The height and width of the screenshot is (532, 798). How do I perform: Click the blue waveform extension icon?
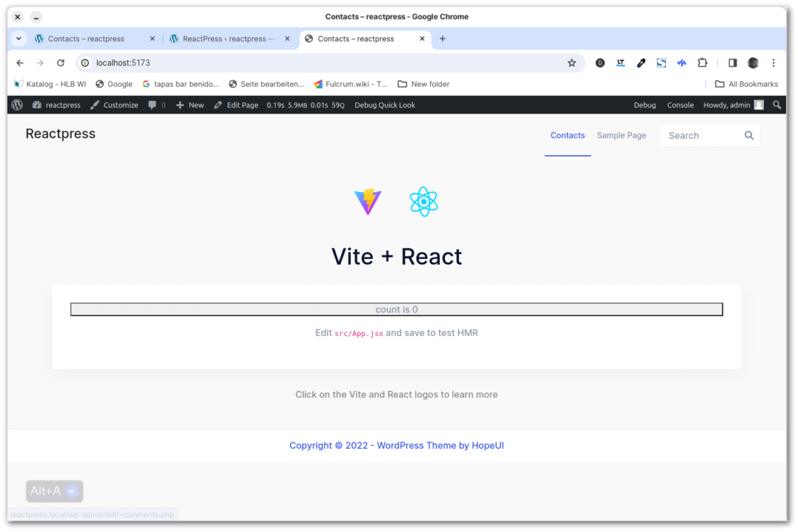tap(681, 63)
